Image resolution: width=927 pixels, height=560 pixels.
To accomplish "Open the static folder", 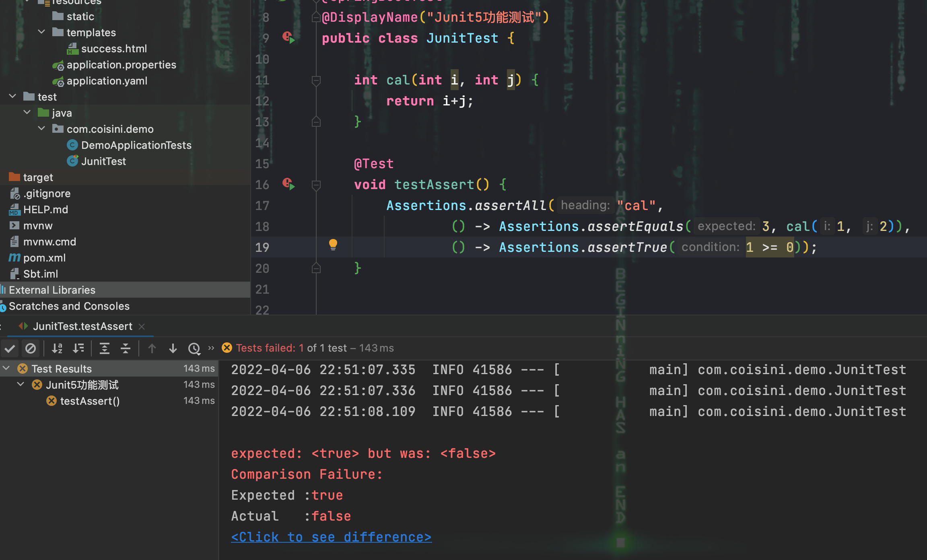I will pos(80,16).
